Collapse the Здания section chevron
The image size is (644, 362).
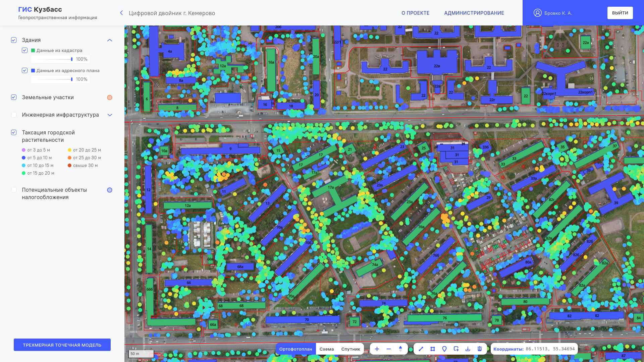click(x=110, y=40)
